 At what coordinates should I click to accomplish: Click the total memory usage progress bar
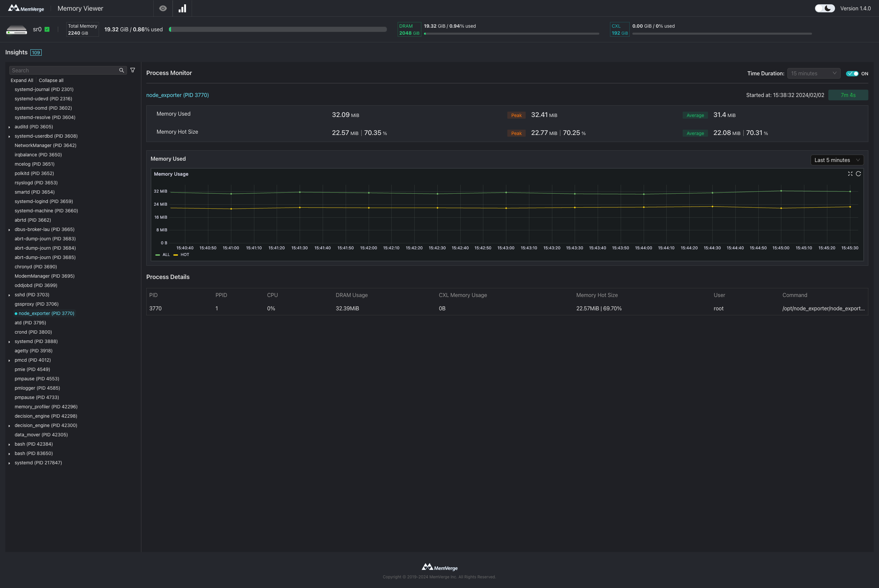277,29
